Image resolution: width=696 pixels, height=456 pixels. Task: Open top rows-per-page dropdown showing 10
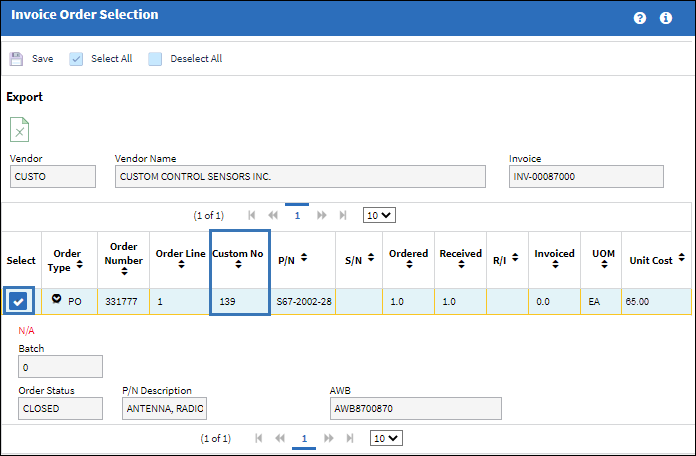click(x=379, y=215)
